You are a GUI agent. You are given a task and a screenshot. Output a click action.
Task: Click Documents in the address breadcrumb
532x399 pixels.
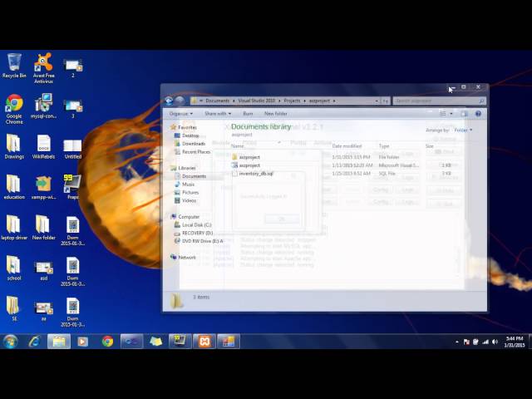coord(218,101)
